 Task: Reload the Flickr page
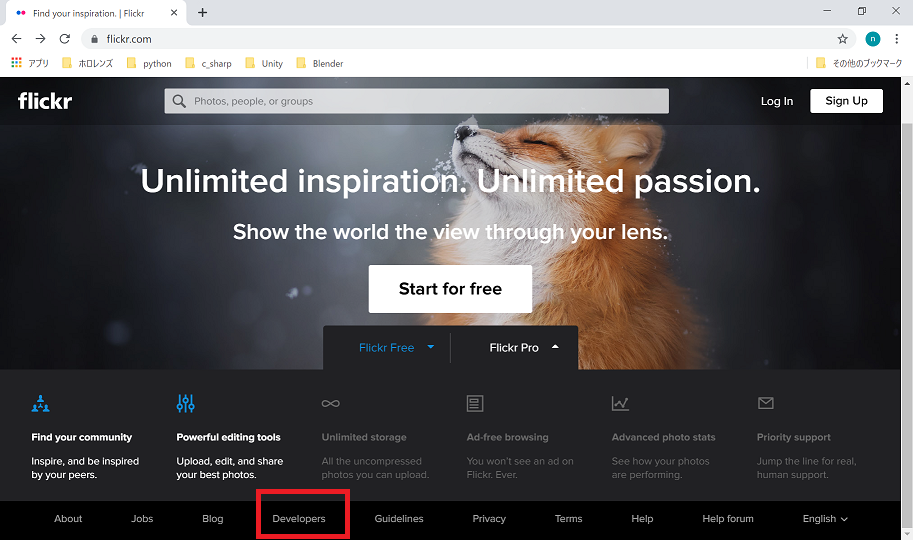tap(65, 39)
